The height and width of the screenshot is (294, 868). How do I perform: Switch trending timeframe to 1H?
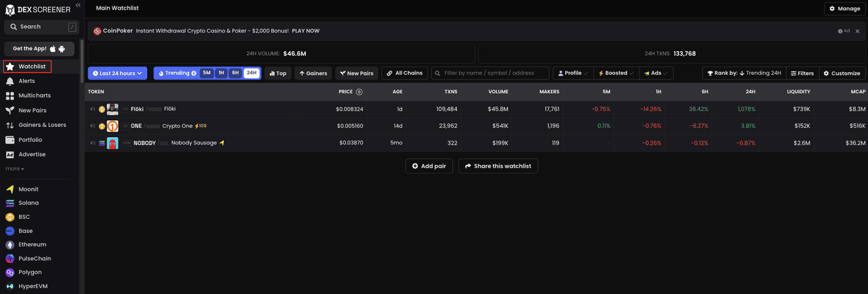point(221,73)
